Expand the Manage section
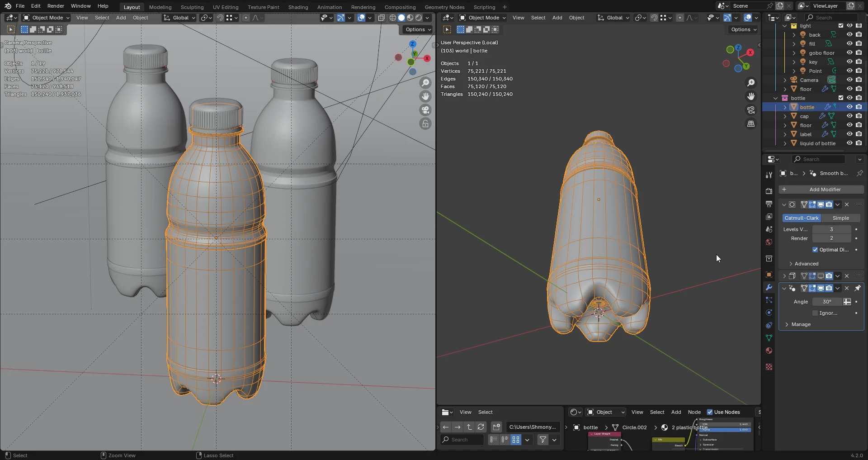The image size is (868, 460). click(x=801, y=324)
